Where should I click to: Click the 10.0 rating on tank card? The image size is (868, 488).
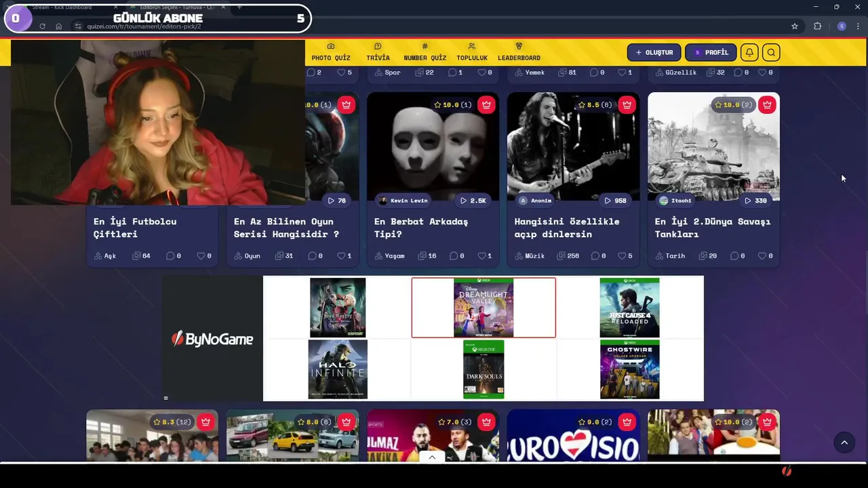pyautogui.click(x=732, y=105)
